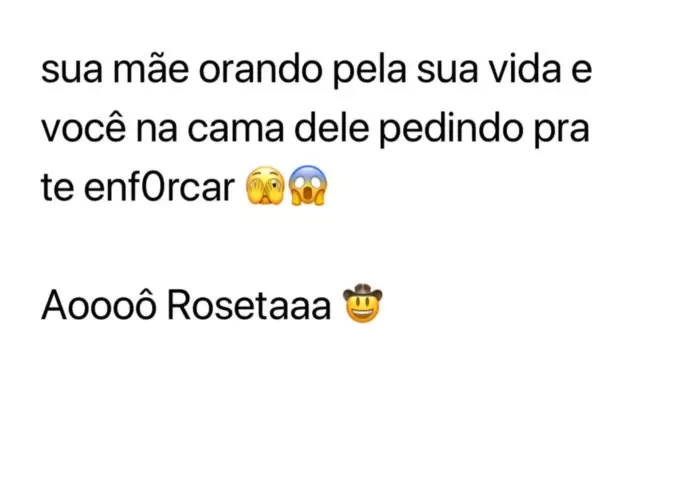The height and width of the screenshot is (480, 674).
Task: Click the word "Aoooô"
Action: 98,304
